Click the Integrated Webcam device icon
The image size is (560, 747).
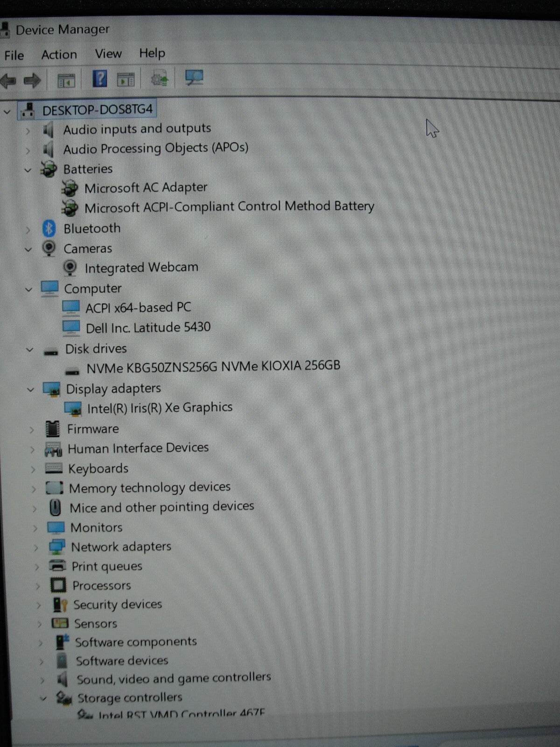[70, 268]
